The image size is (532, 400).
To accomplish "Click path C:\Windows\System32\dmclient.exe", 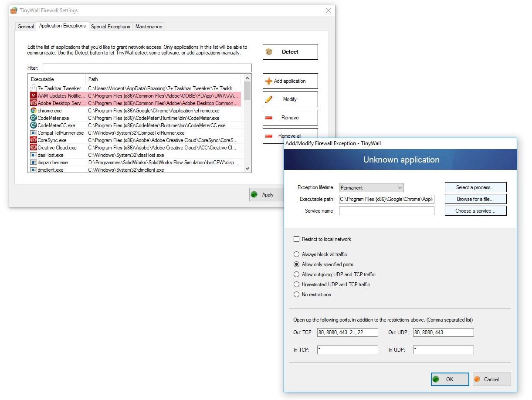I will coord(126,170).
